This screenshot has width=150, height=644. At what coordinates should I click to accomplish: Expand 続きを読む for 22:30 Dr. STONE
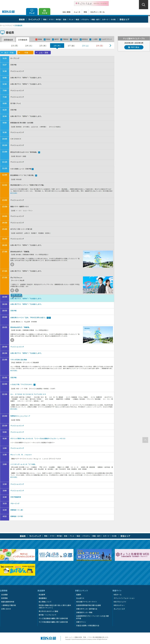click(x=14, y=409)
